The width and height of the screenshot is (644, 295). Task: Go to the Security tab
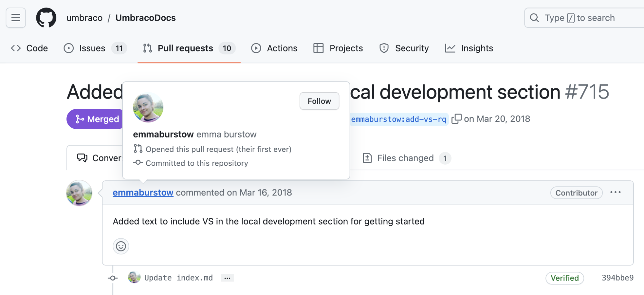(x=404, y=48)
